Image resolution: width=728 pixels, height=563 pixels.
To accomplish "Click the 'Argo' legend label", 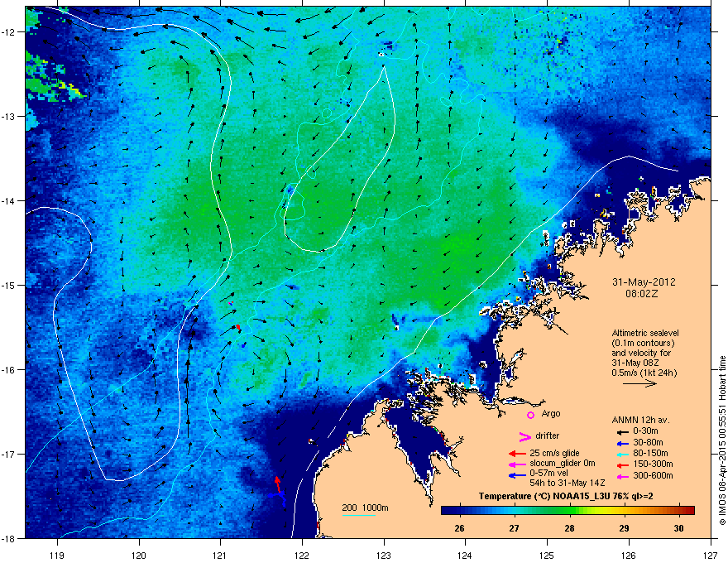I will [551, 414].
